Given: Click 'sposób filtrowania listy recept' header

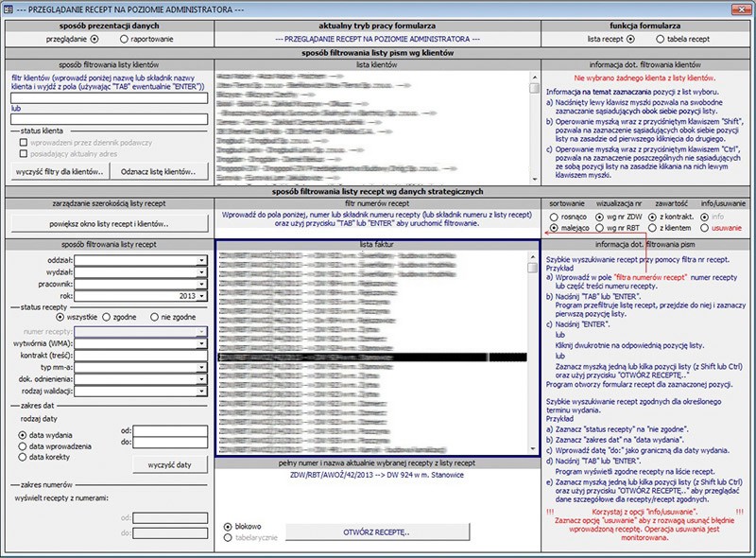Looking at the screenshot, I should click(109, 245).
